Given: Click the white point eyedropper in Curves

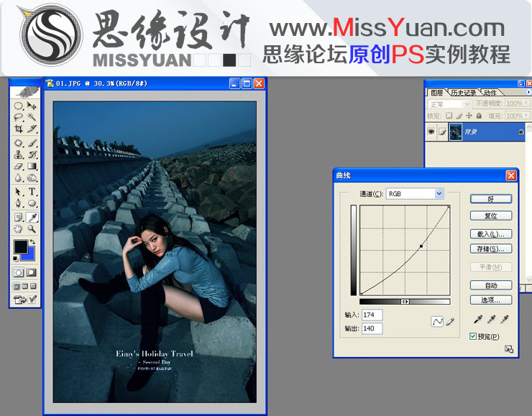Looking at the screenshot, I should coord(504,319).
